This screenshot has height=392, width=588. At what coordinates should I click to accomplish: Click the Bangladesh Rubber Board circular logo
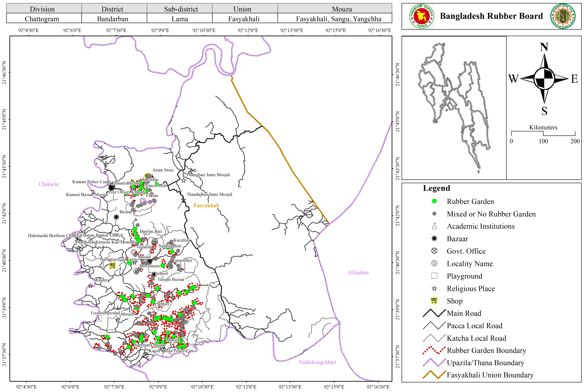[x=563, y=16]
